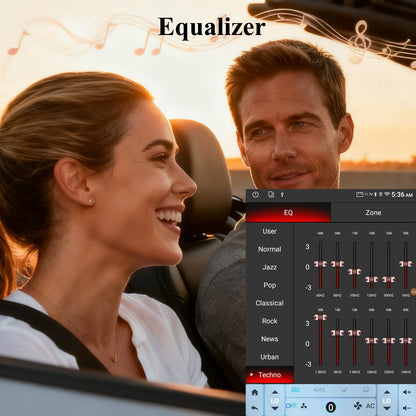Image resolution: width=416 pixels, height=416 pixels.
Task: Select the EQ tab
Action: [288, 212]
